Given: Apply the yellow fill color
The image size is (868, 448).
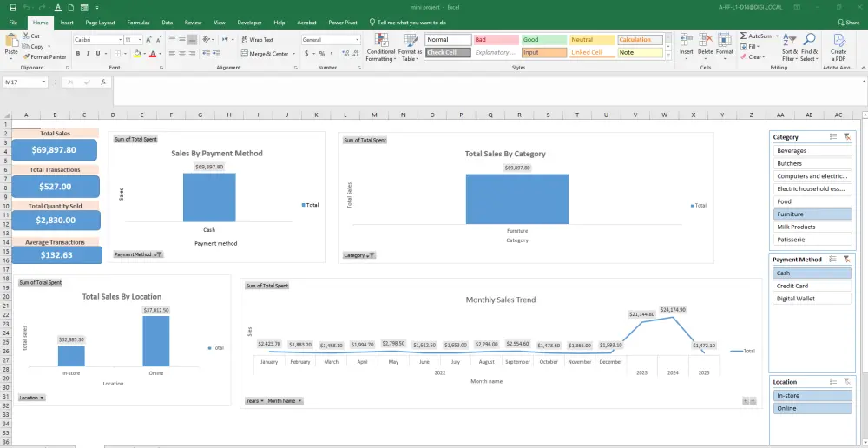Looking at the screenshot, I should (137, 54).
